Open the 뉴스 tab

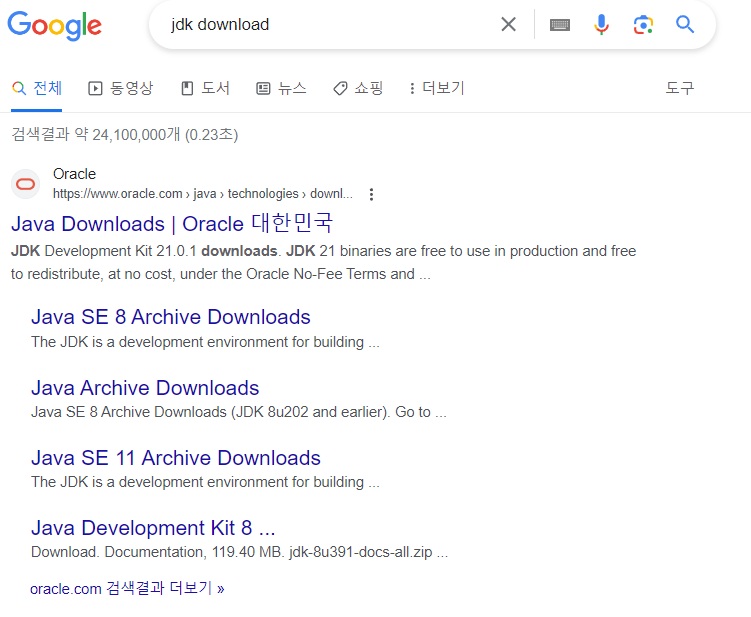281,88
